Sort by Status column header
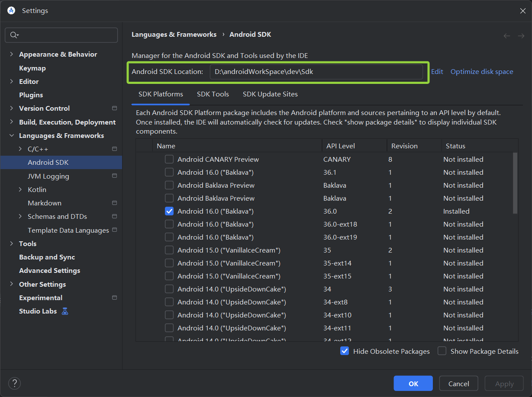 tap(480, 146)
